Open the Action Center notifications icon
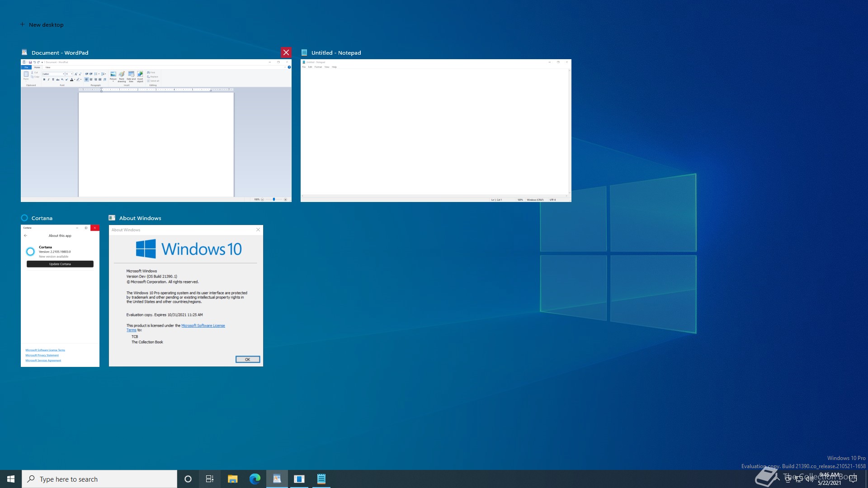Image resolution: width=868 pixels, height=488 pixels. (853, 479)
